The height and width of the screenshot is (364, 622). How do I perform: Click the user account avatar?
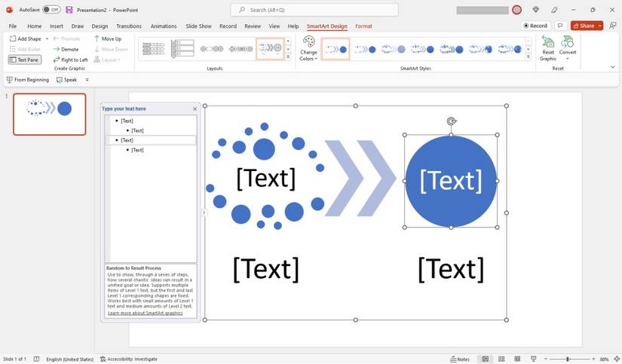[x=516, y=10]
